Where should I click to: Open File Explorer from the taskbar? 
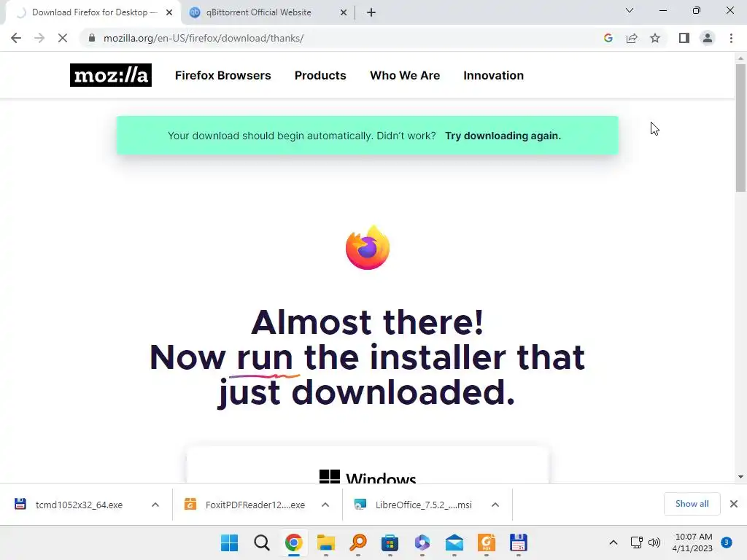click(326, 542)
